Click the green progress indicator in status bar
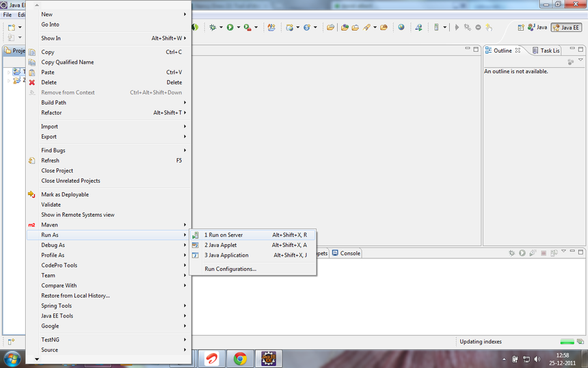 [567, 341]
